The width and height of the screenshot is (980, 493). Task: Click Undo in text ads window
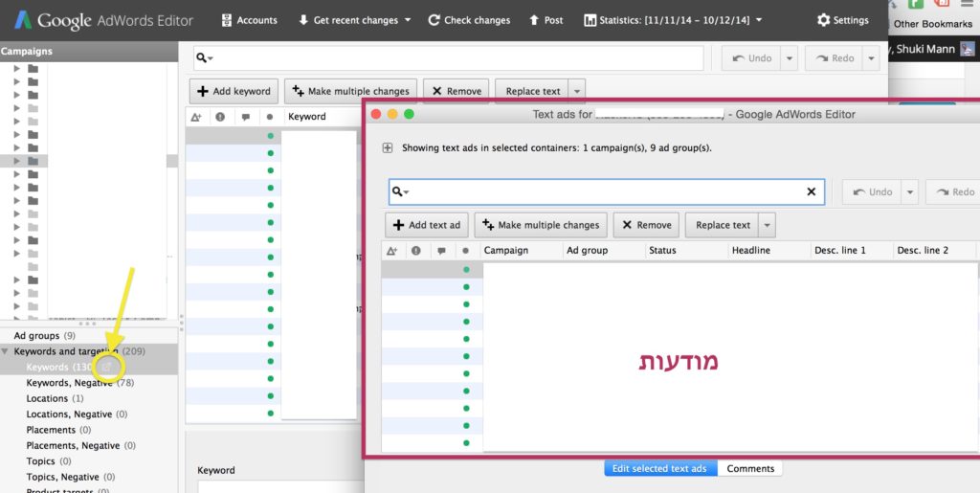tap(873, 191)
